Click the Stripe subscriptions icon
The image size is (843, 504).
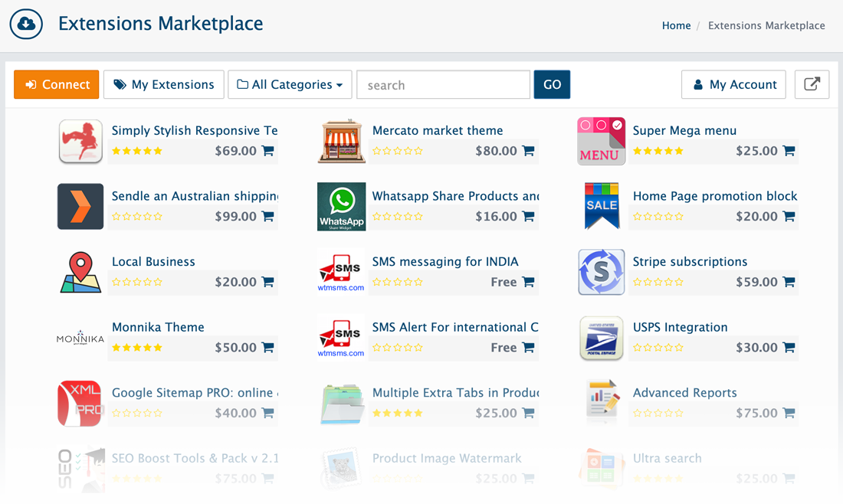(x=602, y=272)
